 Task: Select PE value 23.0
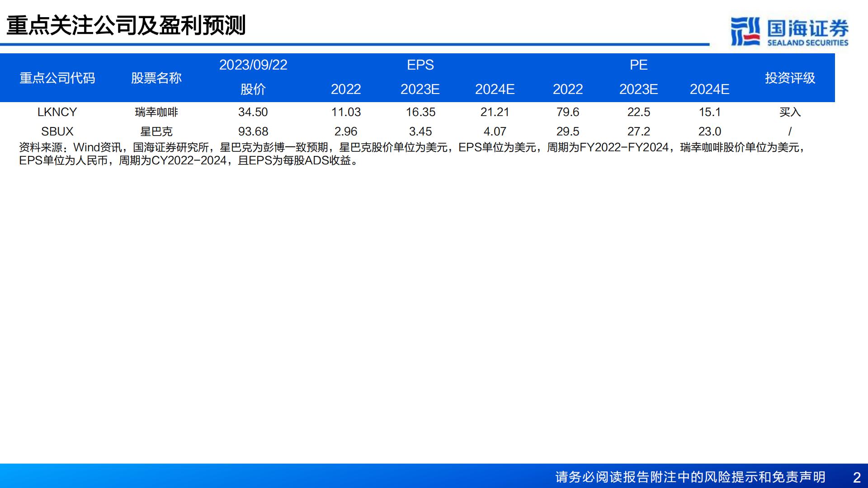(x=710, y=131)
